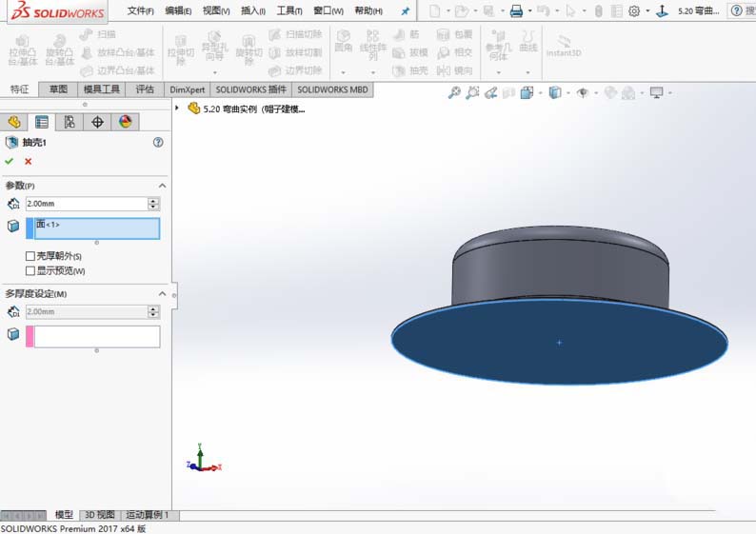Open dropdown arrow under 线性阵列
This screenshot has width=756, height=534.
[372, 72]
